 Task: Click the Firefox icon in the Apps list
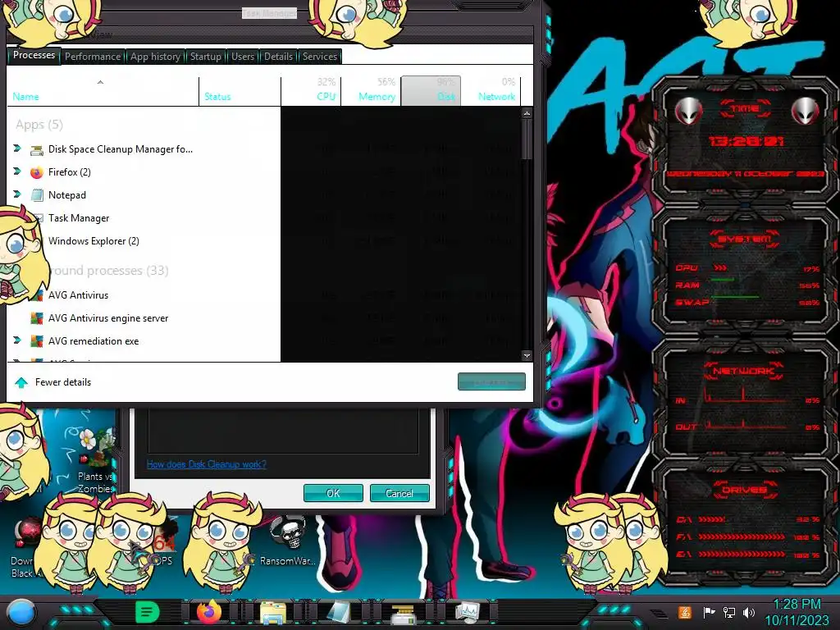pos(36,172)
